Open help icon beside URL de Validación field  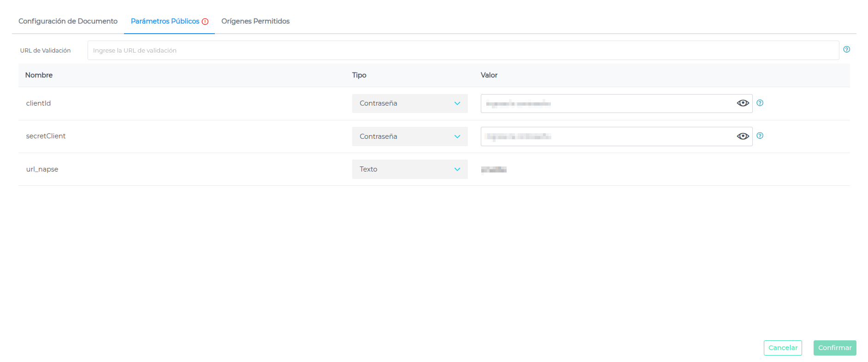pyautogui.click(x=846, y=49)
